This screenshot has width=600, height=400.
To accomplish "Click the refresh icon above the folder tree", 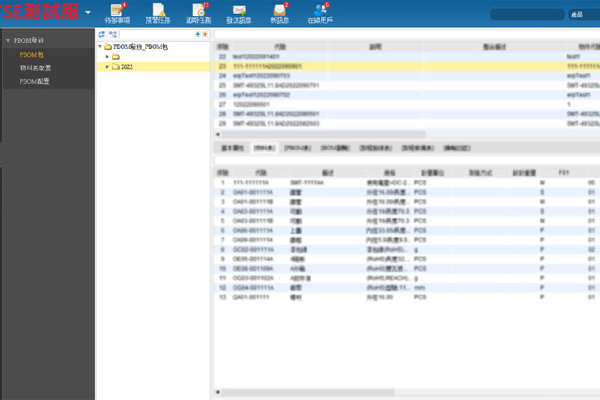I will coord(101,34).
